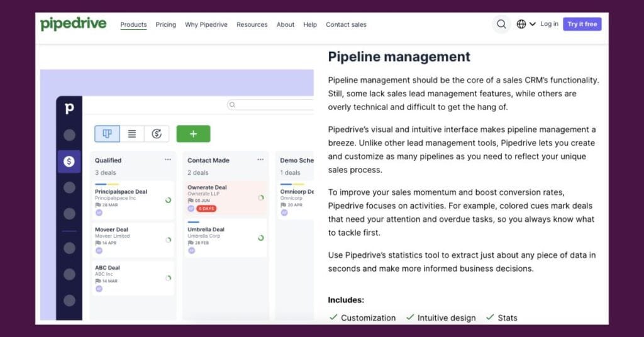Open the ABC Deal card
The height and width of the screenshot is (337, 644).
pyautogui.click(x=133, y=278)
